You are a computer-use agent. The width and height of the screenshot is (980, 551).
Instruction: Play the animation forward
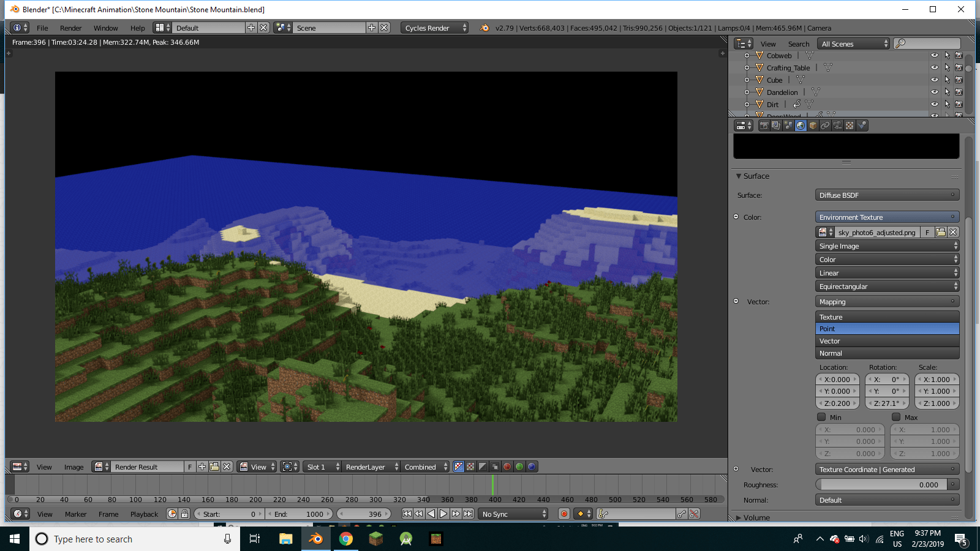[x=443, y=514]
